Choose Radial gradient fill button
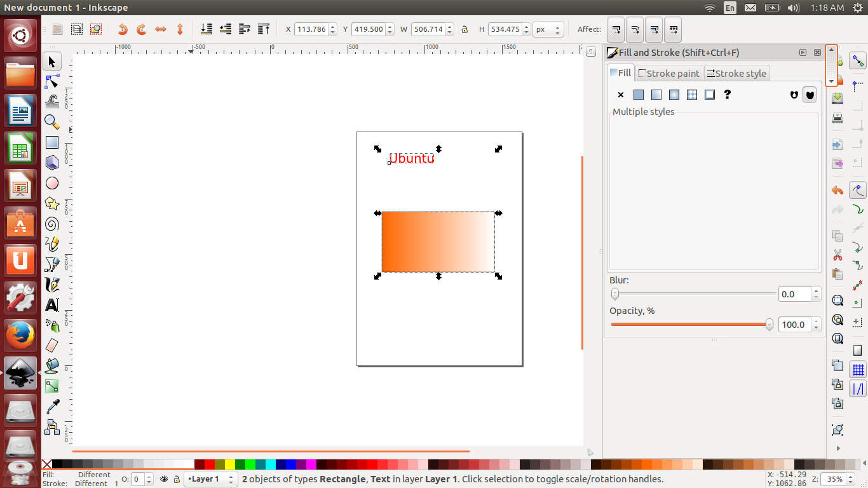Viewport: 868px width, 488px height. (674, 95)
